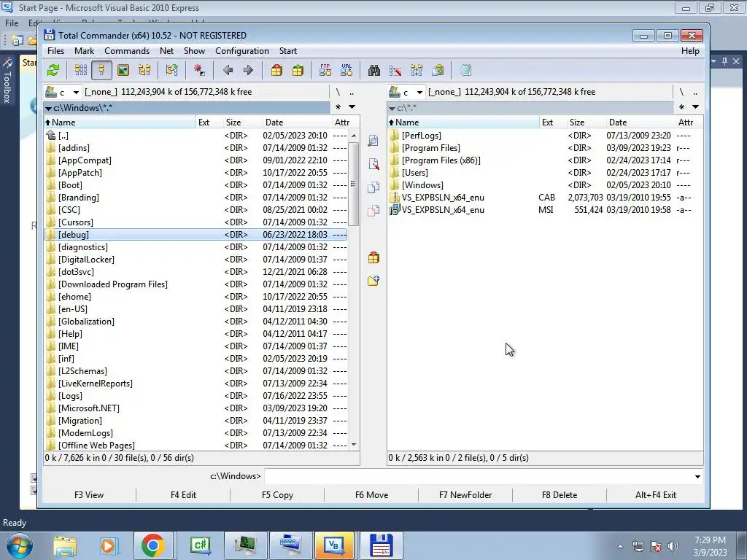Open Chrome from the taskbar
Image resolution: width=747 pixels, height=560 pixels.
152,545
